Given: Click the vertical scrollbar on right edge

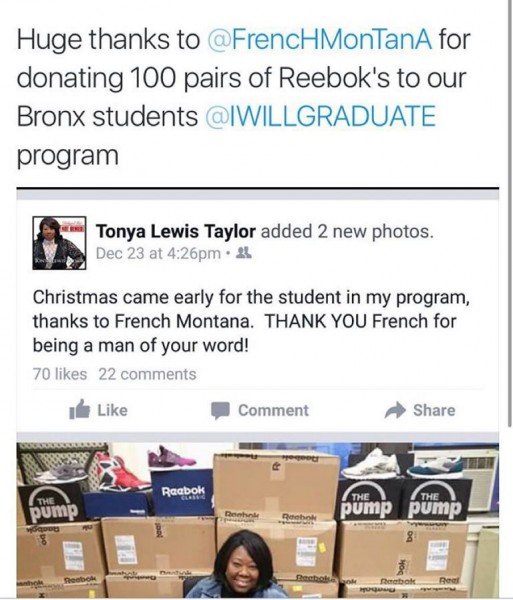Looking at the screenshot, I should 510,214.
